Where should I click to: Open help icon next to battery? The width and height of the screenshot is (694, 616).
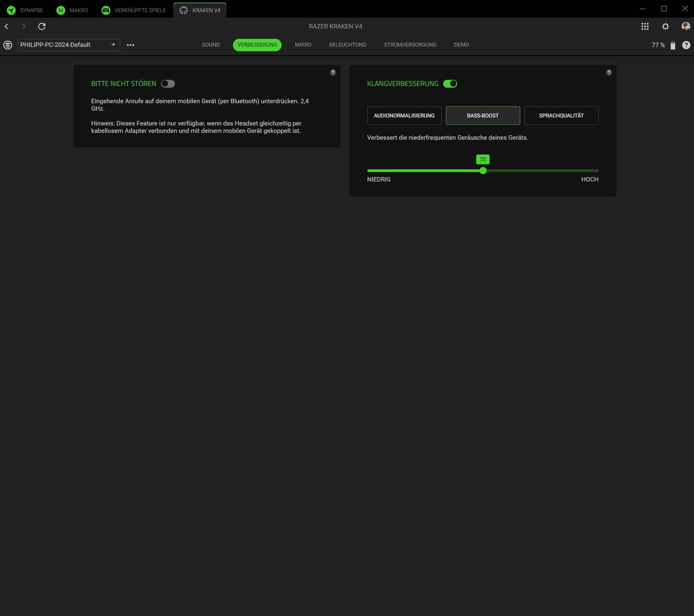[x=686, y=45]
